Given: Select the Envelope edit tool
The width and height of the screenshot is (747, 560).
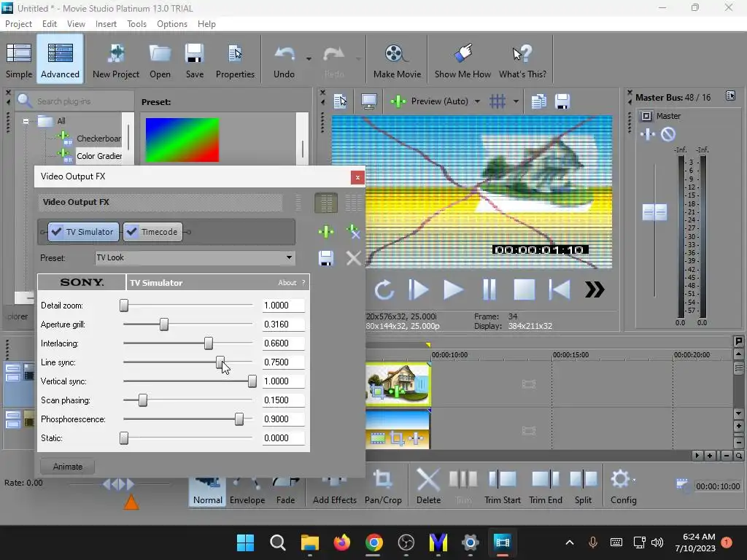Looking at the screenshot, I should tap(247, 491).
